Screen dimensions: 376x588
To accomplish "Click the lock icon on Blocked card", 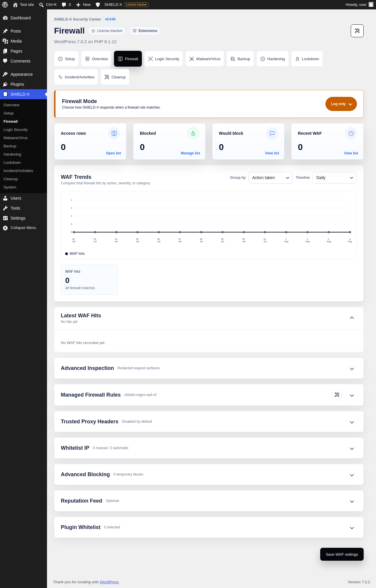I will pos(193,133).
